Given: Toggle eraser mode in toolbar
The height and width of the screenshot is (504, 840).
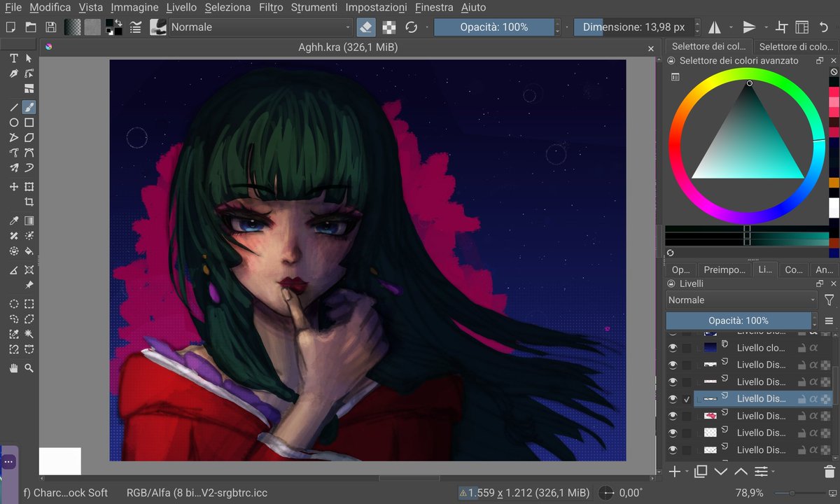Looking at the screenshot, I should click(x=366, y=27).
